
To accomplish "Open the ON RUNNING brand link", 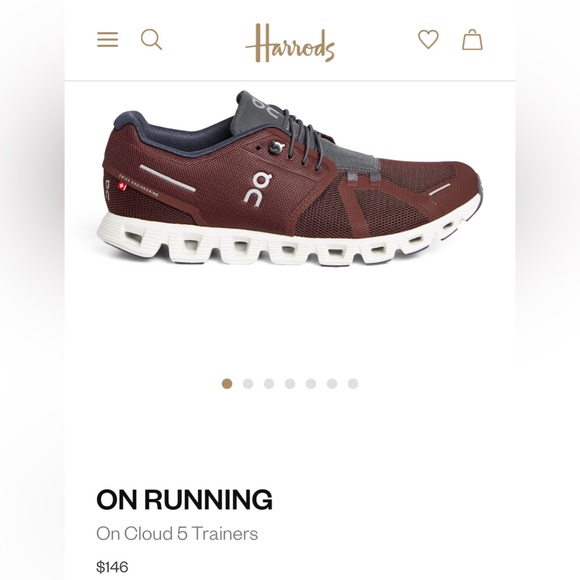I will point(184,500).
